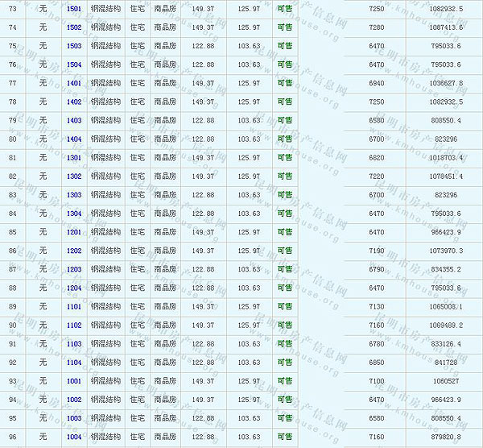The image size is (483, 448).
Task: Click the 1203 room link
Action: 74,269
